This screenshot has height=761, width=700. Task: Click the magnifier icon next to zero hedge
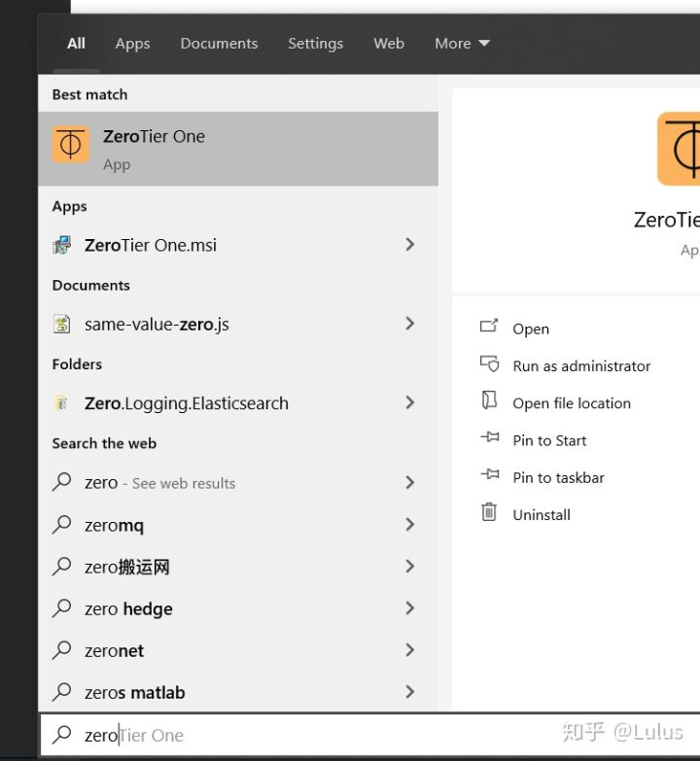click(x=61, y=607)
